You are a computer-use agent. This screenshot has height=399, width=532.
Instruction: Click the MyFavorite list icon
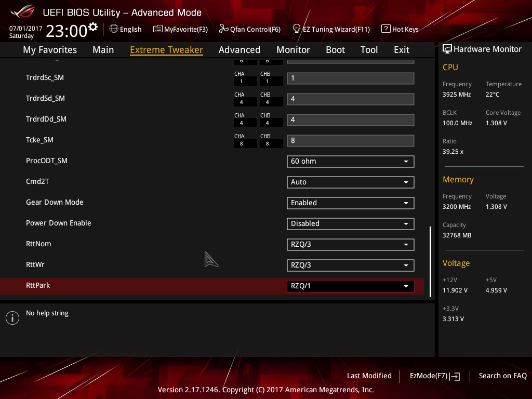[x=158, y=29]
